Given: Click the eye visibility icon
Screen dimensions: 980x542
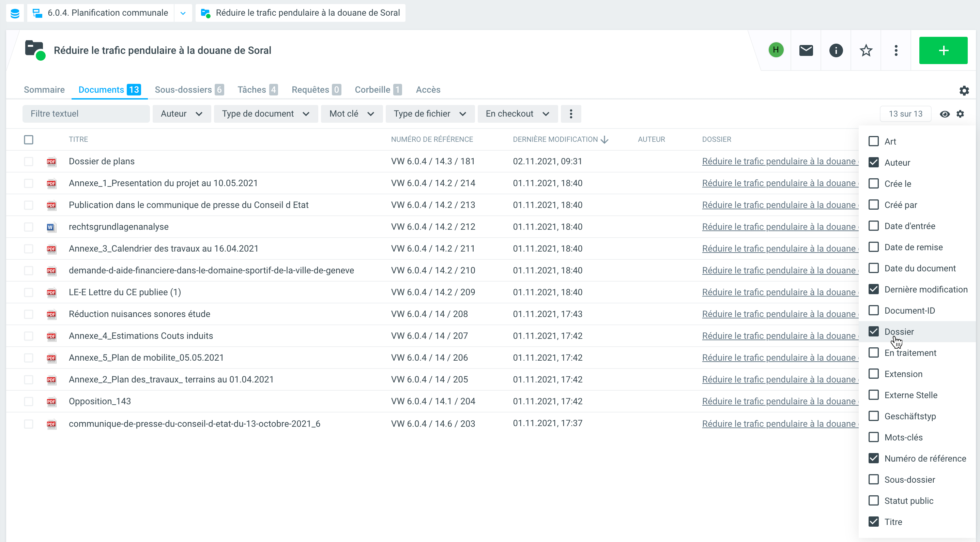Looking at the screenshot, I should coord(945,114).
